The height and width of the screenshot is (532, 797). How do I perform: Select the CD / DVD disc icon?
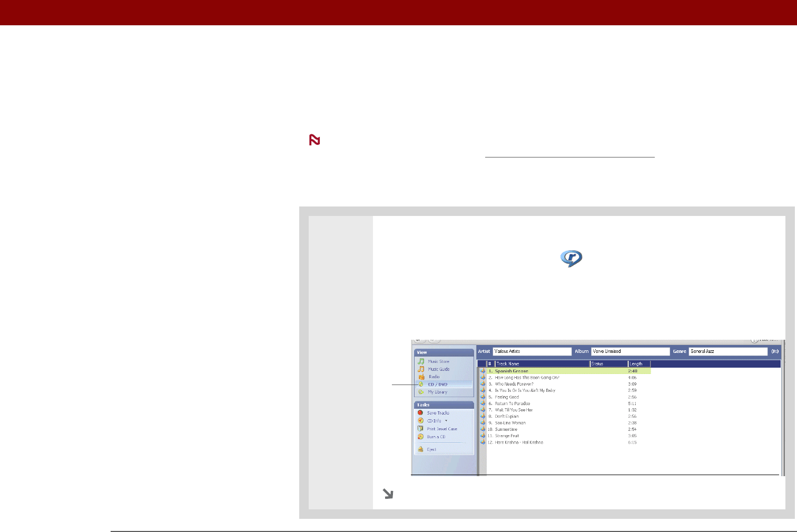[x=421, y=385]
